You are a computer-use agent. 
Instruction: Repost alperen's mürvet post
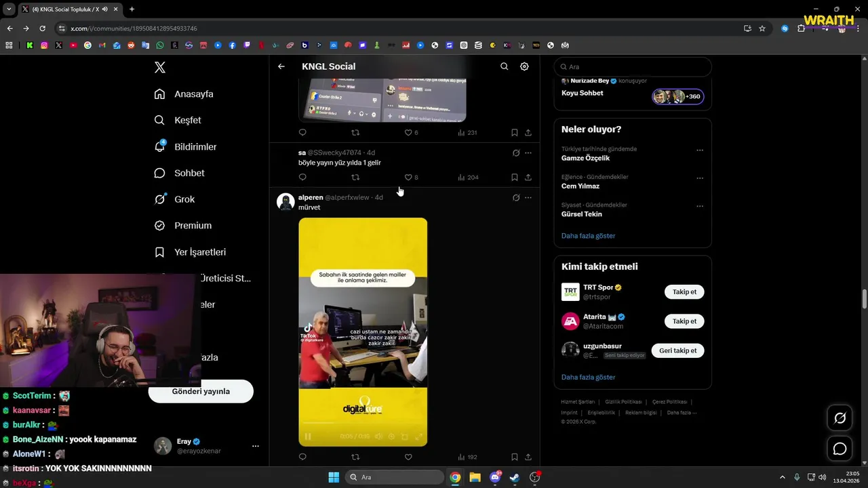(355, 457)
